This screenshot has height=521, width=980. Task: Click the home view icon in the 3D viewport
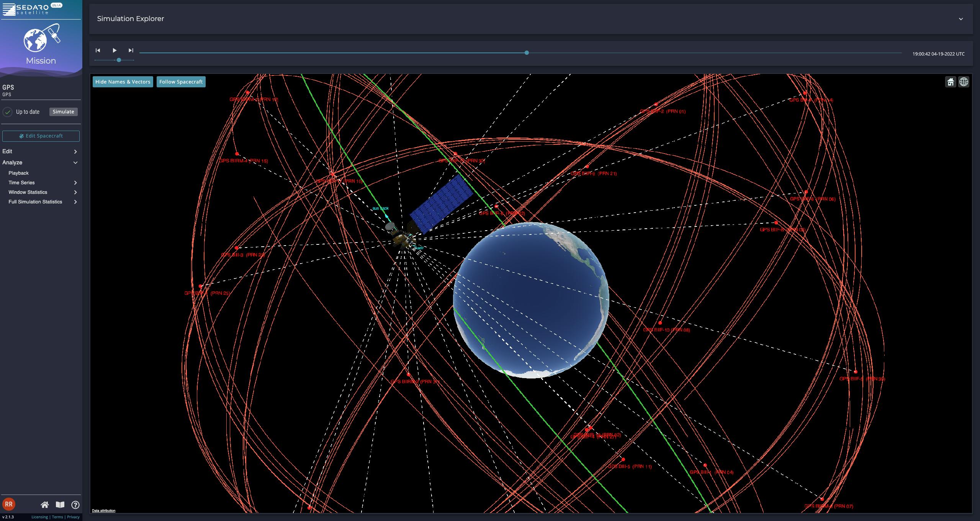pos(951,82)
